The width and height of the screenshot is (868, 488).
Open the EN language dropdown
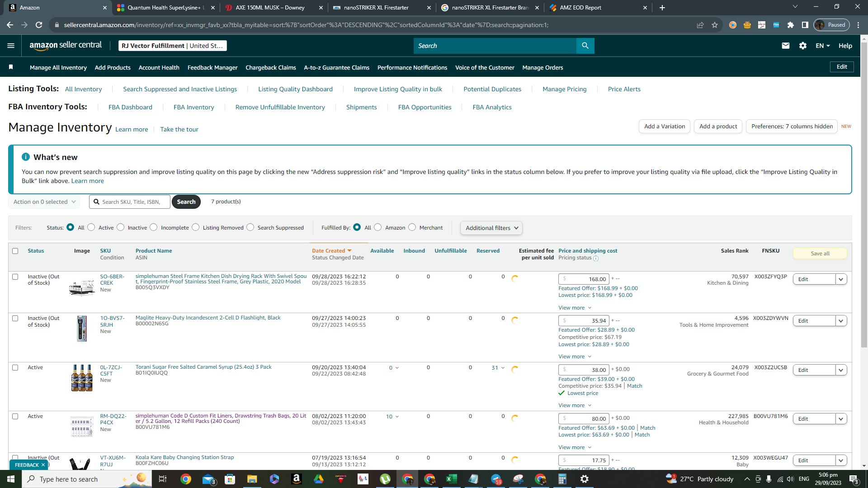coord(823,46)
